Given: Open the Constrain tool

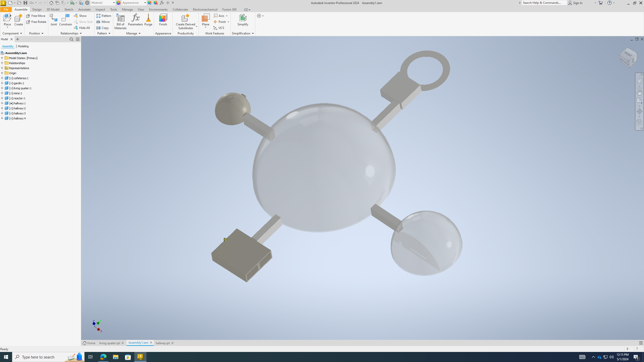Looking at the screenshot, I should [65, 20].
